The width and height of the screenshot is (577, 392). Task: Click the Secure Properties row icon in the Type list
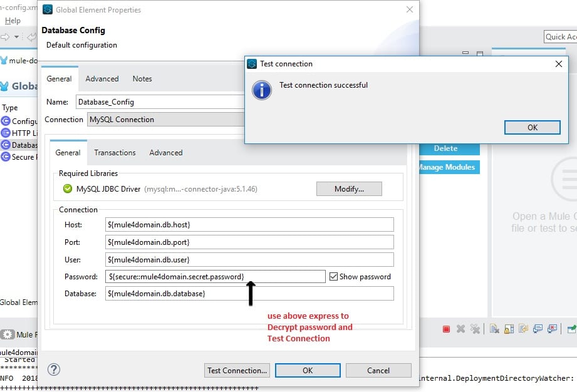(x=6, y=157)
